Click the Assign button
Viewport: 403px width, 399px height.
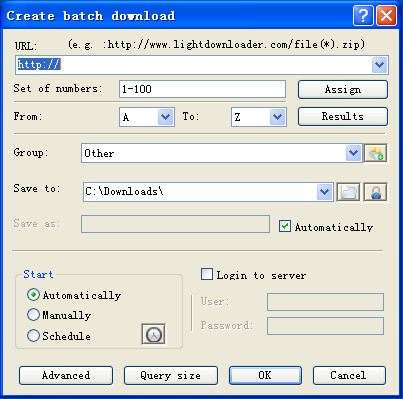[343, 90]
